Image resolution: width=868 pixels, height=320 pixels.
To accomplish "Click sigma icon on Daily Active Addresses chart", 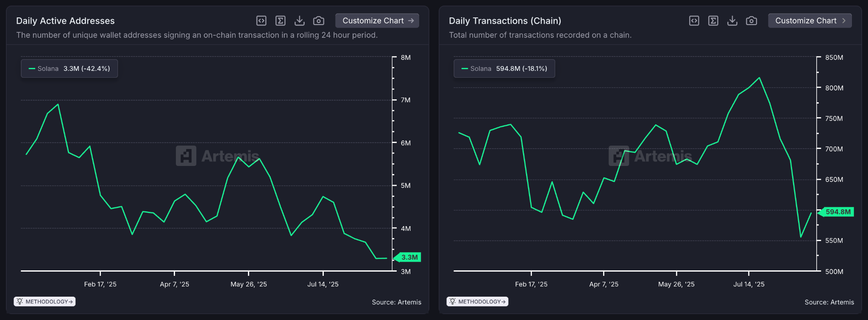I will (x=281, y=20).
